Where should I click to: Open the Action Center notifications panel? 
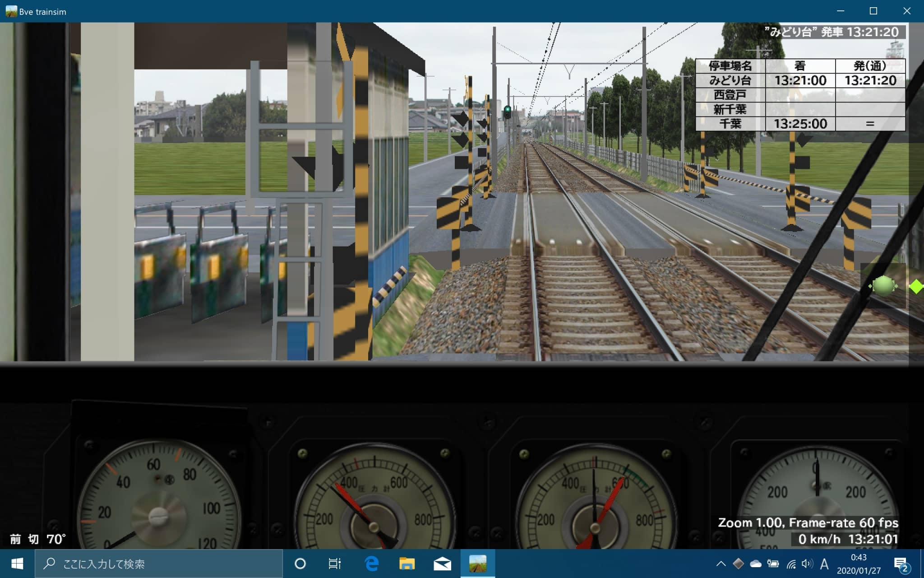coord(901,564)
